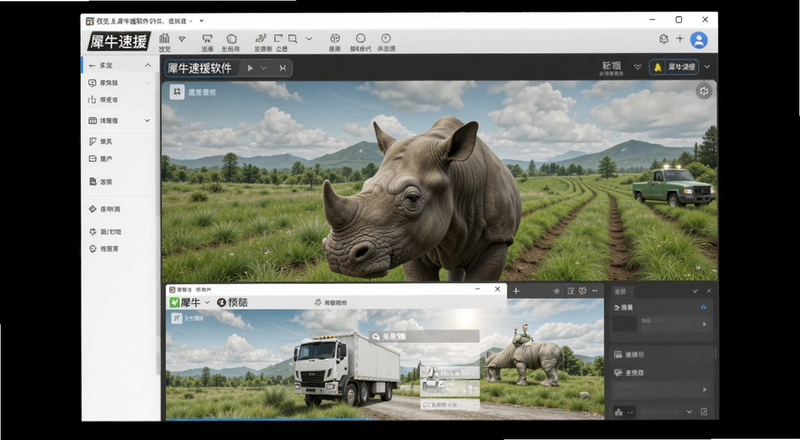Expand the chevron after the magnifier icon

point(309,39)
